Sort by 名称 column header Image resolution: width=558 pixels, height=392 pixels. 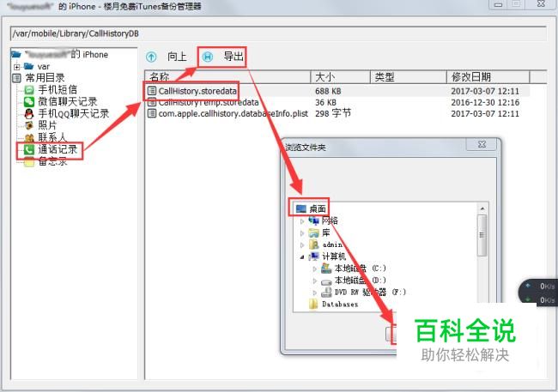227,77
